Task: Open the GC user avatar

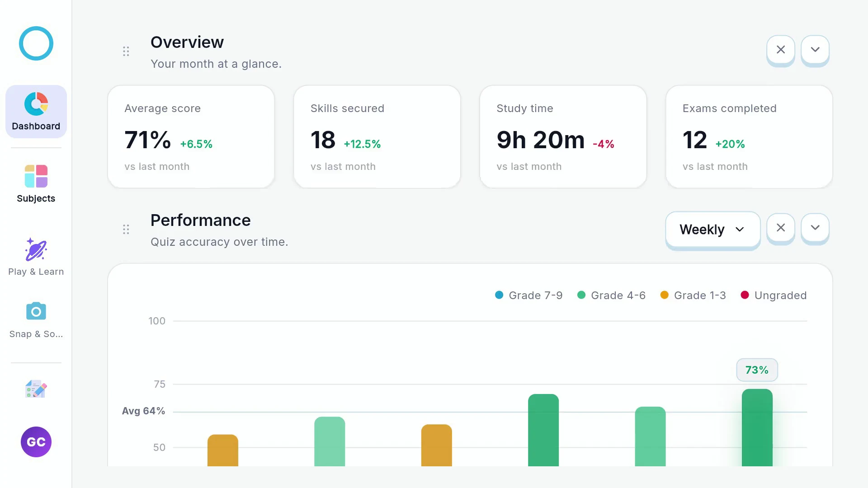Action: (x=36, y=442)
